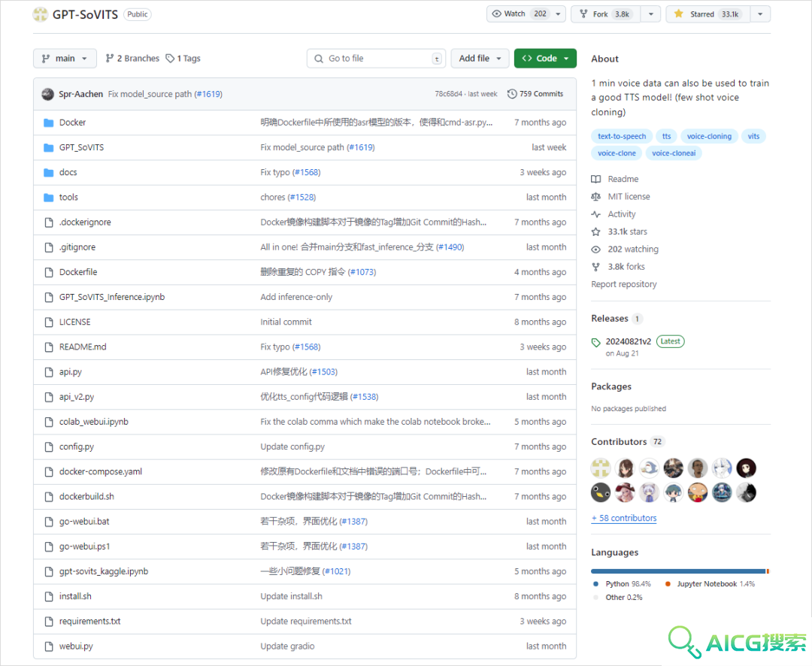Click the file icon beside webui.py

coord(49,646)
